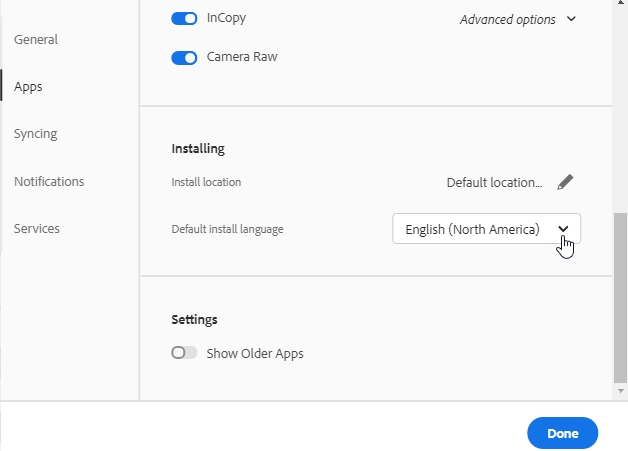Open the Services tab
The width and height of the screenshot is (628, 451).
click(37, 228)
